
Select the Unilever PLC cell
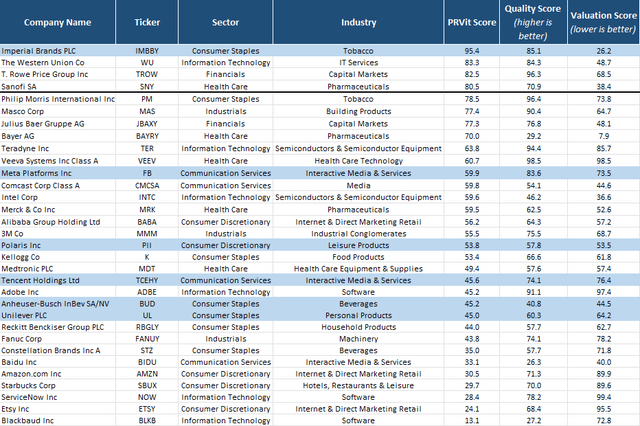pyautogui.click(x=58, y=316)
